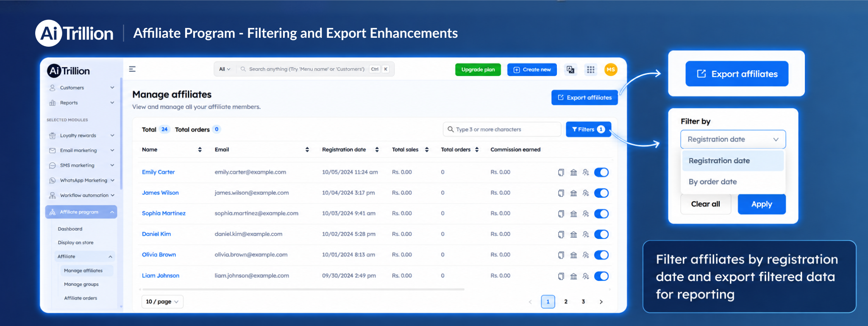This screenshot has width=868, height=326.
Task: Open the apps grid icon
Action: coord(590,70)
